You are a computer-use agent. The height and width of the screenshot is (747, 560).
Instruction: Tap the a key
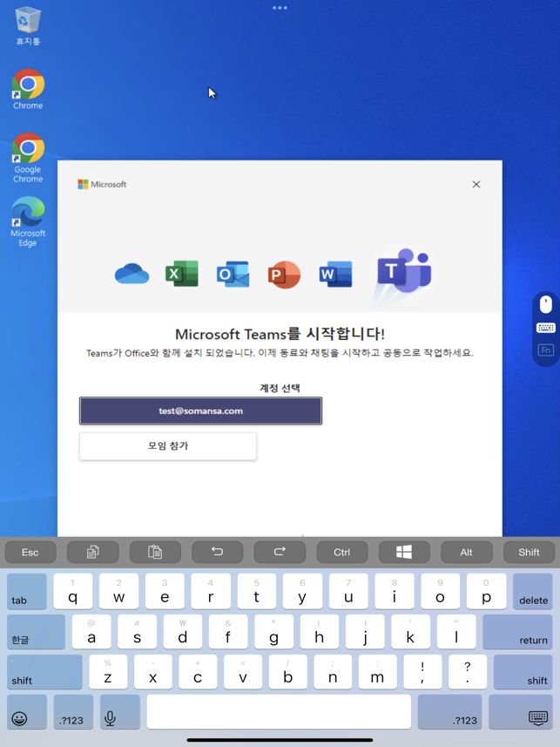pos(91,632)
